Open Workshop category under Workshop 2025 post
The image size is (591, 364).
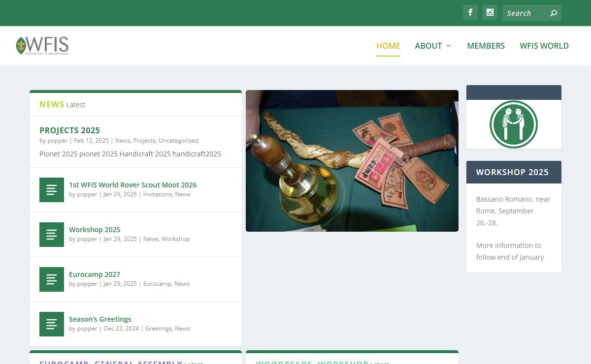[x=175, y=239]
